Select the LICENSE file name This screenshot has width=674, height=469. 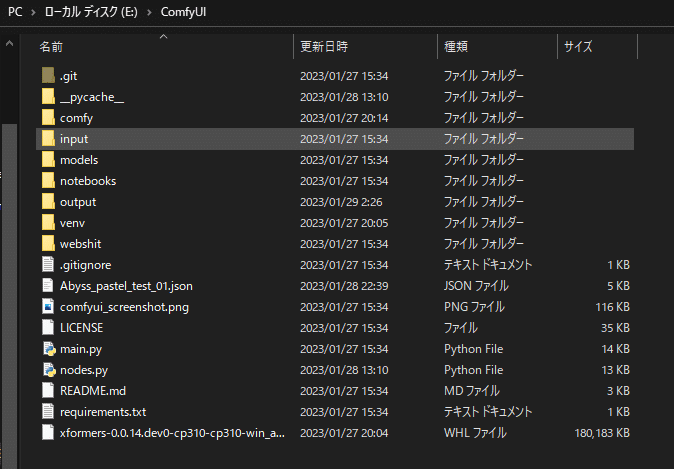coord(82,328)
